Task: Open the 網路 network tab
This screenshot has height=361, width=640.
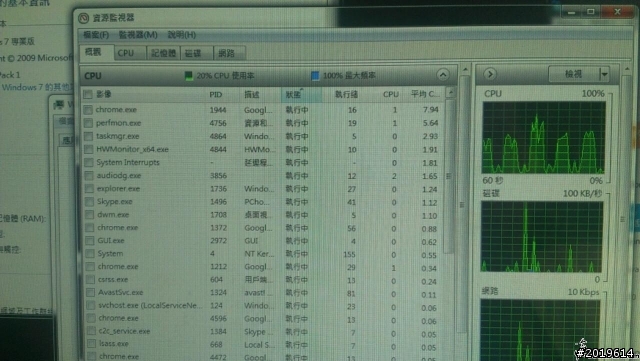Action: coord(227,53)
